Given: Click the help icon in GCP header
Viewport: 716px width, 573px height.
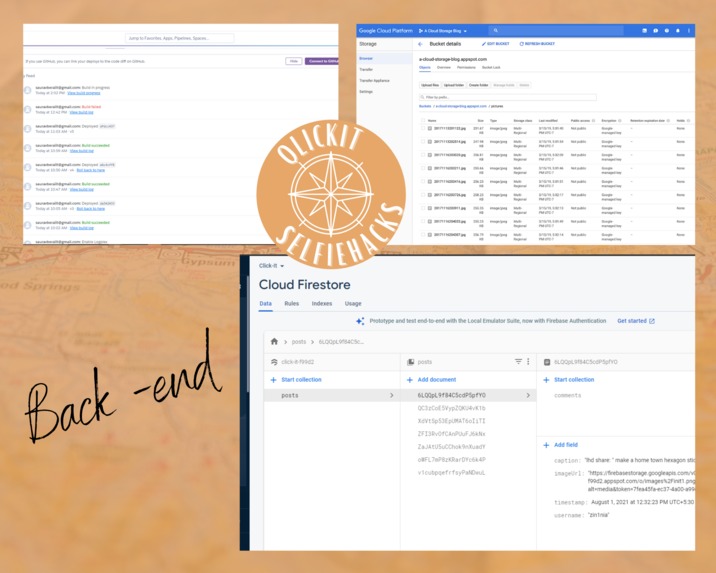Looking at the screenshot, I should tap(667, 31).
